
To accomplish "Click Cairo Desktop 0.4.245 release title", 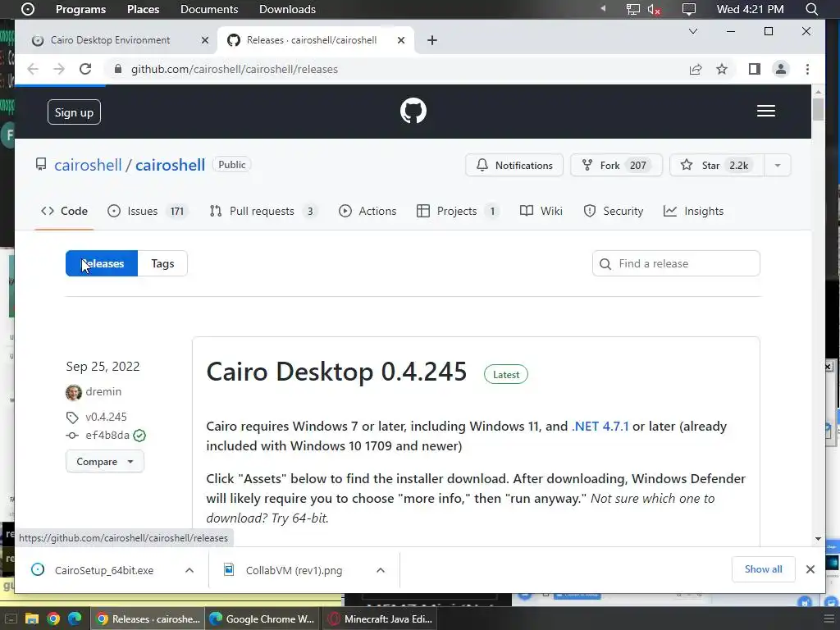I will 336,372.
